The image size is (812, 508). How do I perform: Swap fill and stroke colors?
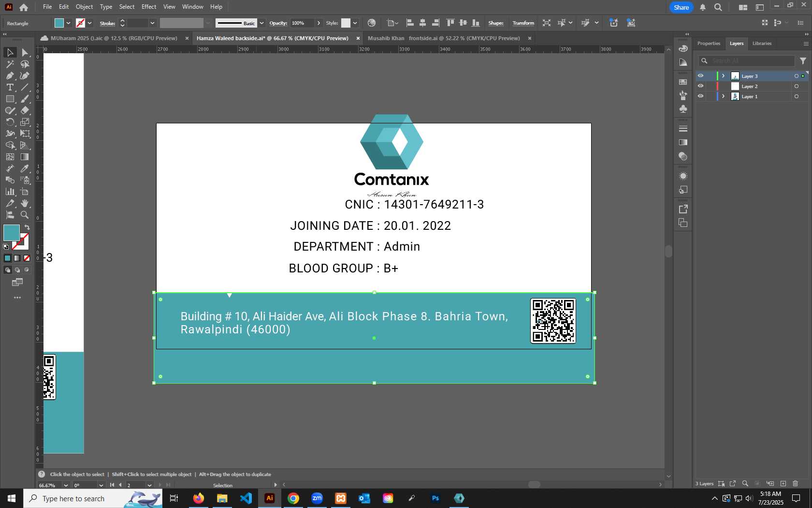(27, 227)
